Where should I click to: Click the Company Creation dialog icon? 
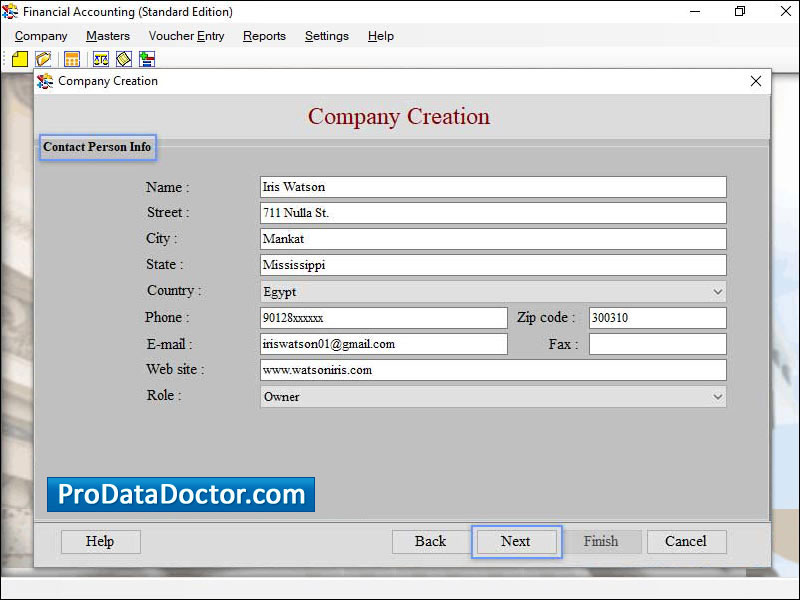(x=45, y=81)
